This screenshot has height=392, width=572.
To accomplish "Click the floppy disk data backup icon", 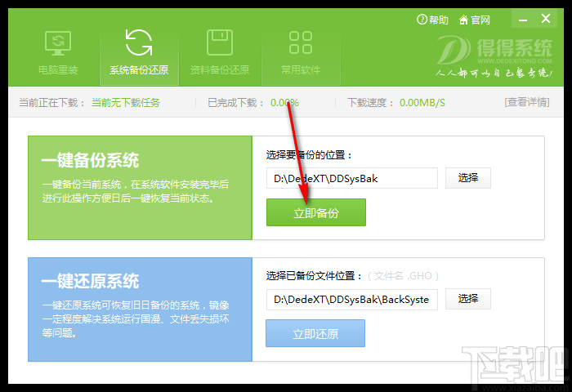I will 220,42.
